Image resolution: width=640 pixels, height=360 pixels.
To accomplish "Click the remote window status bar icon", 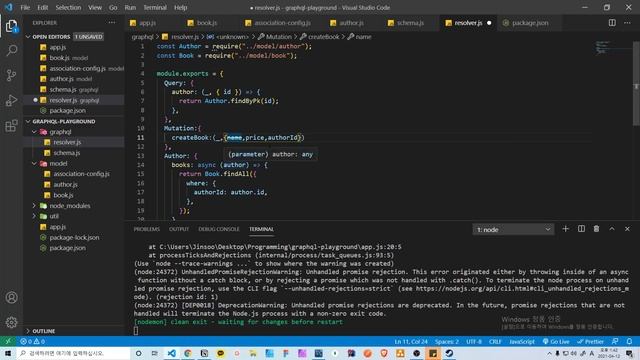I will pos(8,341).
